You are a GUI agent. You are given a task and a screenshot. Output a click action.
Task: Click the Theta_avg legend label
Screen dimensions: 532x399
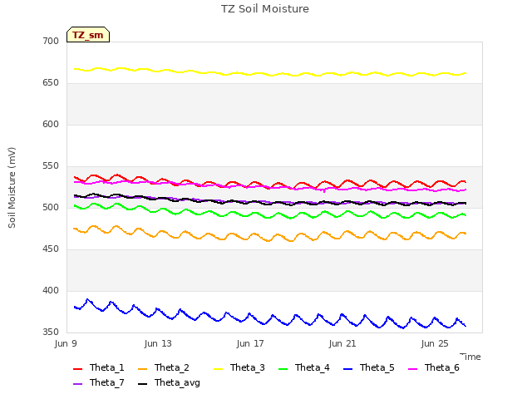tap(177, 382)
